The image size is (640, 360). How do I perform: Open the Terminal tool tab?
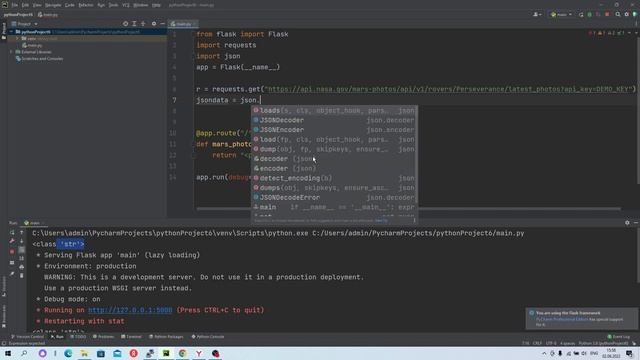[131, 337]
